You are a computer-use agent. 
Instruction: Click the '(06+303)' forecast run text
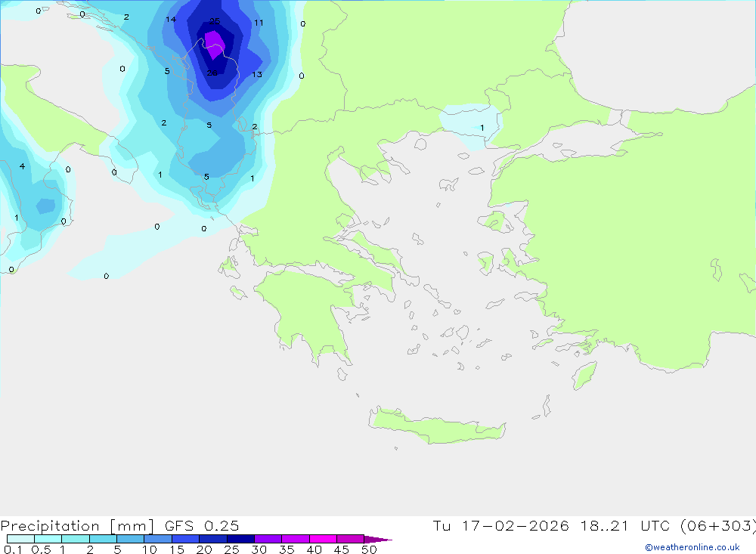[x=718, y=526]
